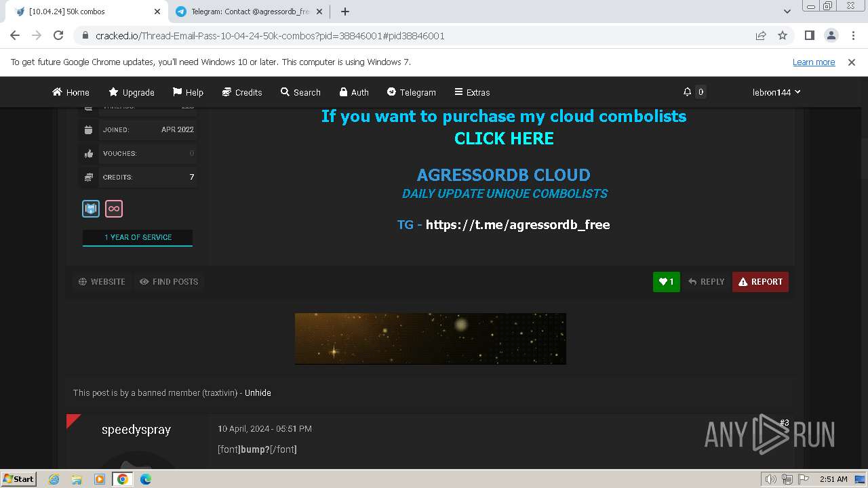This screenshot has width=868, height=488.
Task: Open the poster's WEBSITE button
Action: tap(102, 281)
